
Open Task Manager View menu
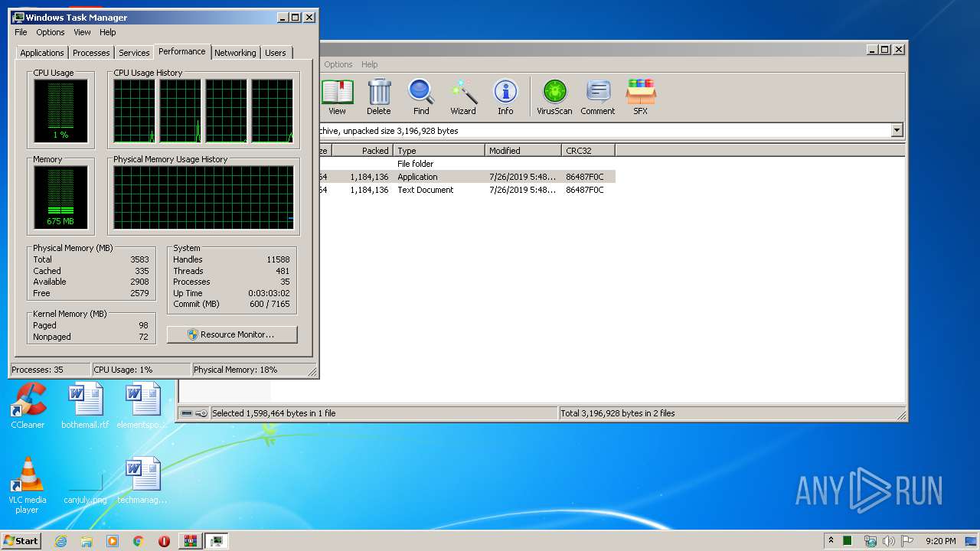pos(82,32)
